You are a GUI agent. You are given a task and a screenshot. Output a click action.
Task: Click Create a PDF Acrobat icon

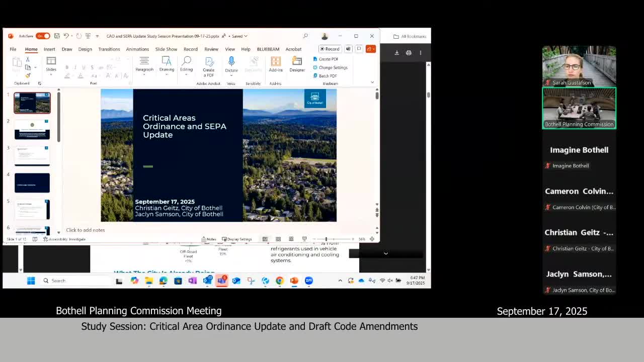[x=208, y=62]
